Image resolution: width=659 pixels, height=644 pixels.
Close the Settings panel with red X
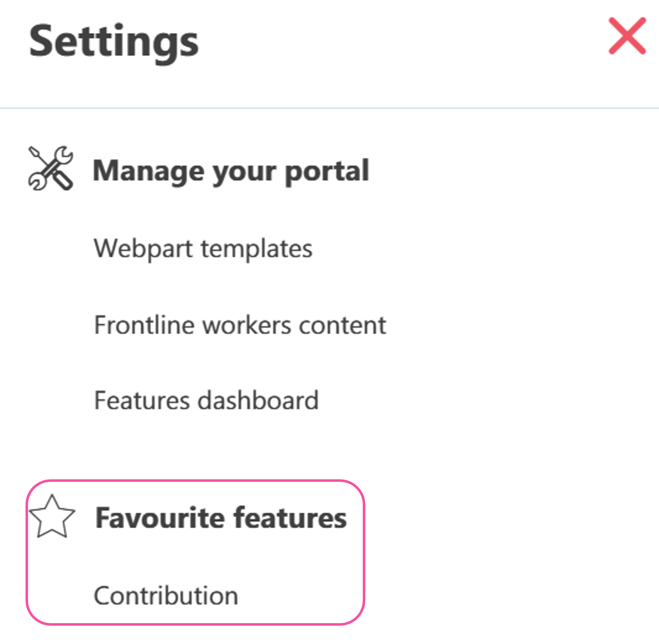click(627, 36)
